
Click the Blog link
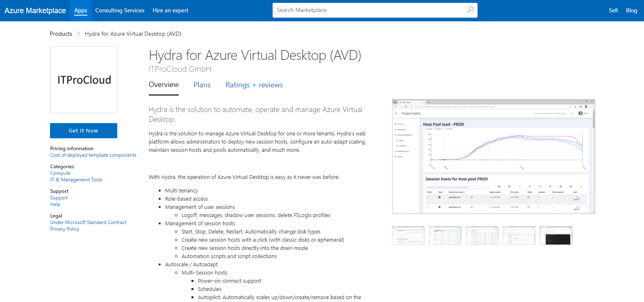tap(631, 10)
